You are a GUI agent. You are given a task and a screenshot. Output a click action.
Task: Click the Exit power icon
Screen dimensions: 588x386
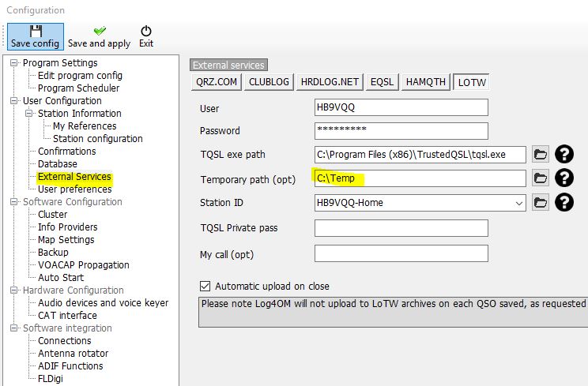click(x=146, y=31)
